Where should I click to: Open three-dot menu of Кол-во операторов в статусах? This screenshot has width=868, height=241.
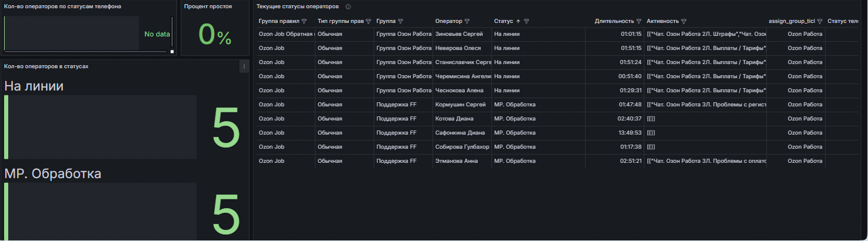[244, 66]
